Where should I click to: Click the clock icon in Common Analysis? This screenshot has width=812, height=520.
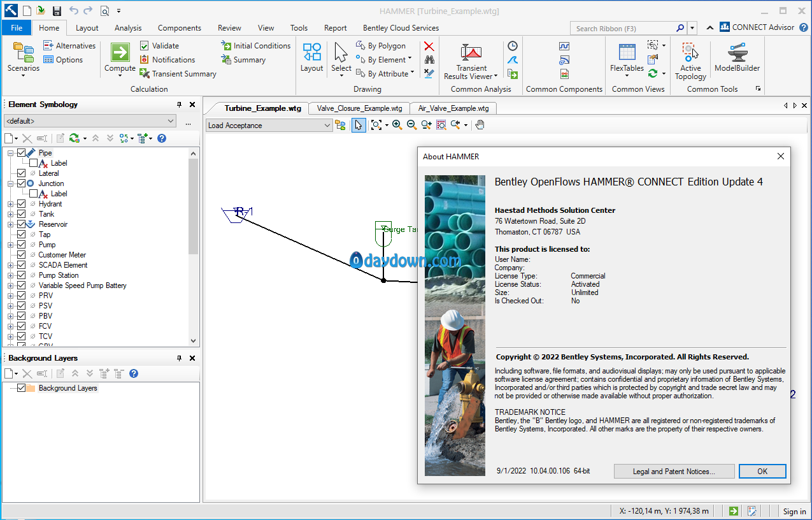(x=513, y=46)
